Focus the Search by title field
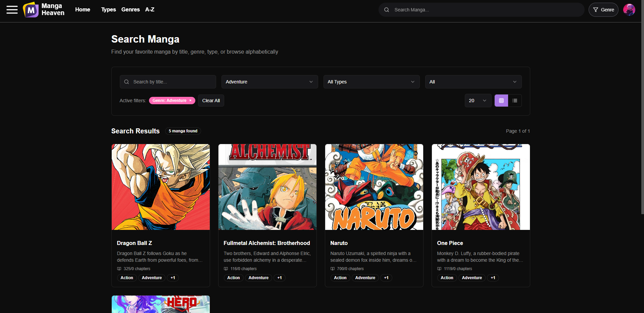 [x=168, y=82]
